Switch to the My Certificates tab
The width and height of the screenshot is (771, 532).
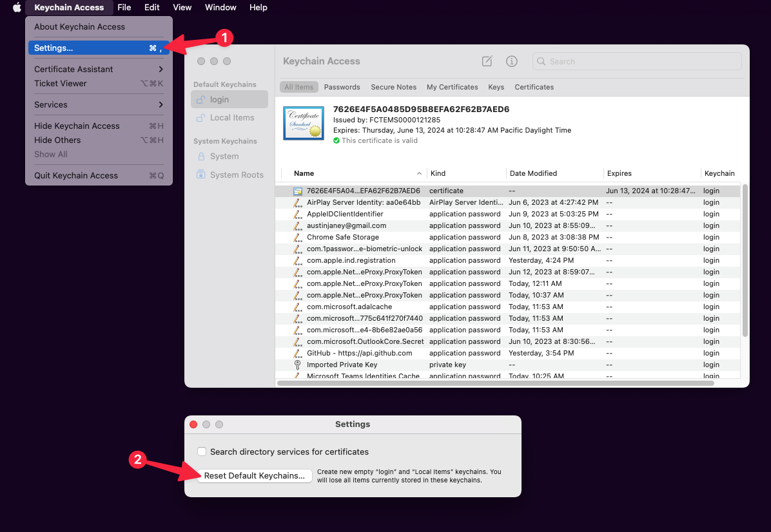(452, 87)
